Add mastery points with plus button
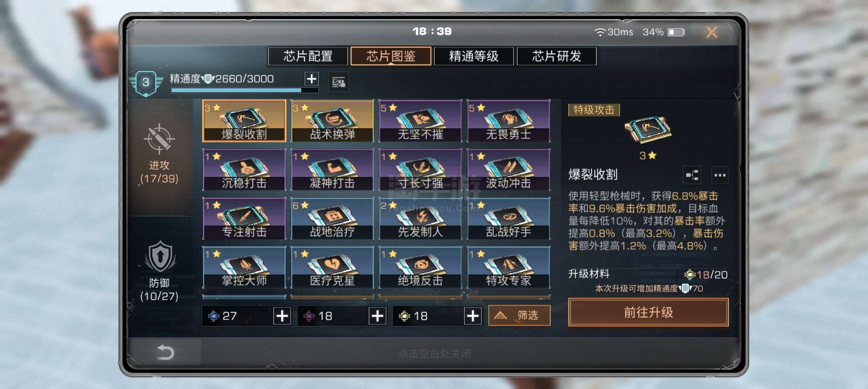This screenshot has width=868, height=389. 311,79
